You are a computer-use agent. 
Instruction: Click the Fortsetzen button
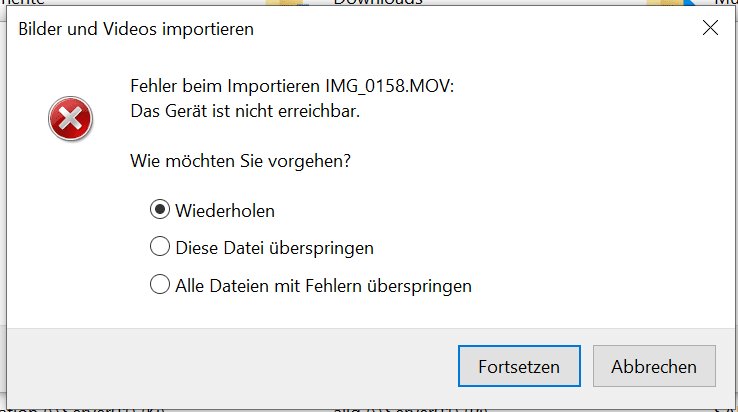[519, 366]
